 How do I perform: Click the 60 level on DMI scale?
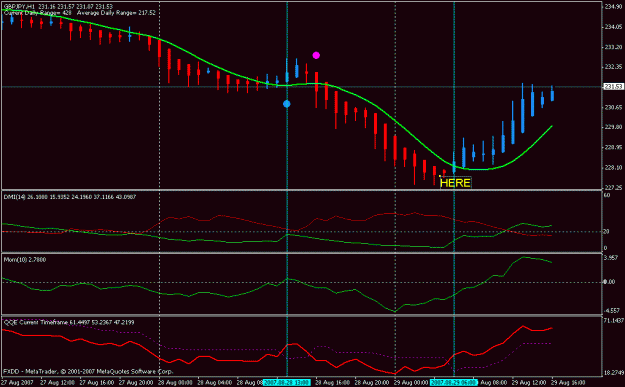[607, 195]
